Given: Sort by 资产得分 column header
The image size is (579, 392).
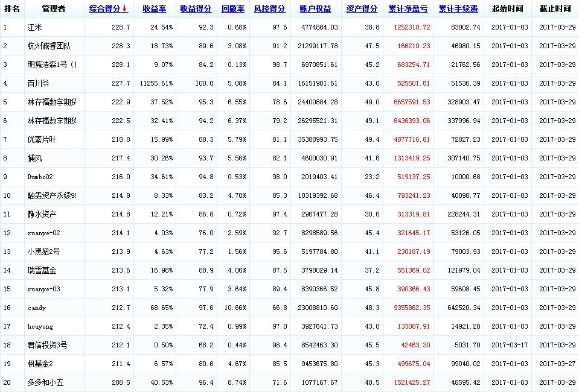Looking at the screenshot, I should [362, 8].
